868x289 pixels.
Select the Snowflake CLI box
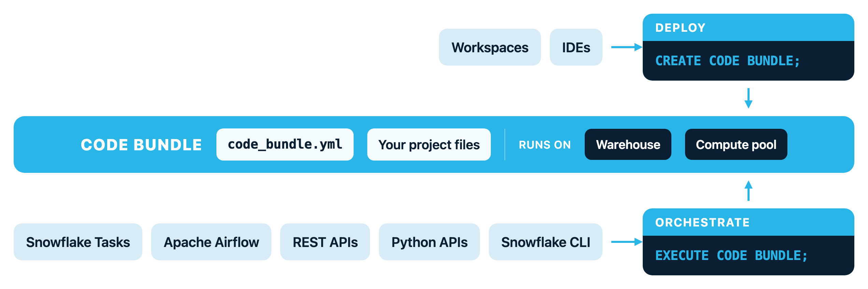(x=545, y=242)
